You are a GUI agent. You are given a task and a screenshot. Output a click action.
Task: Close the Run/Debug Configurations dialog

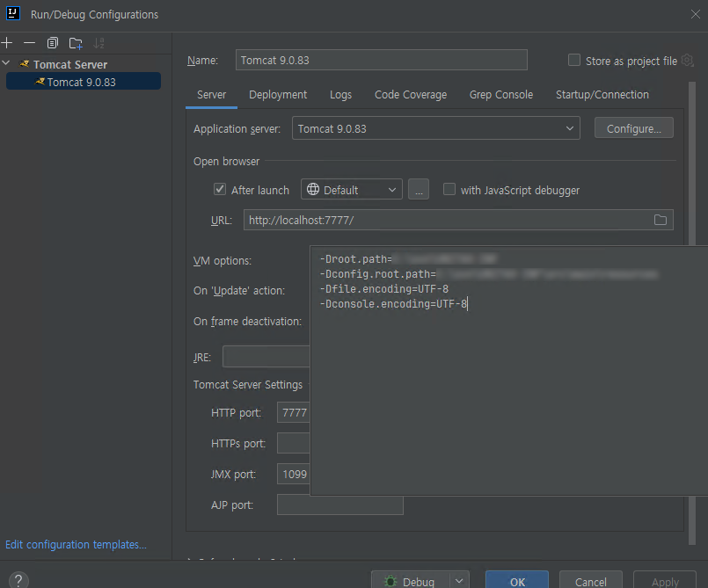[x=696, y=14]
